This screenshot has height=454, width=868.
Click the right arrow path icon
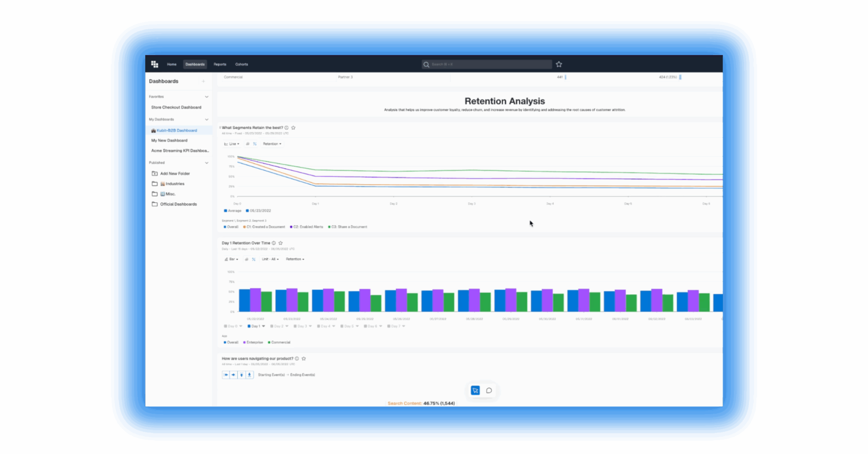(x=233, y=375)
